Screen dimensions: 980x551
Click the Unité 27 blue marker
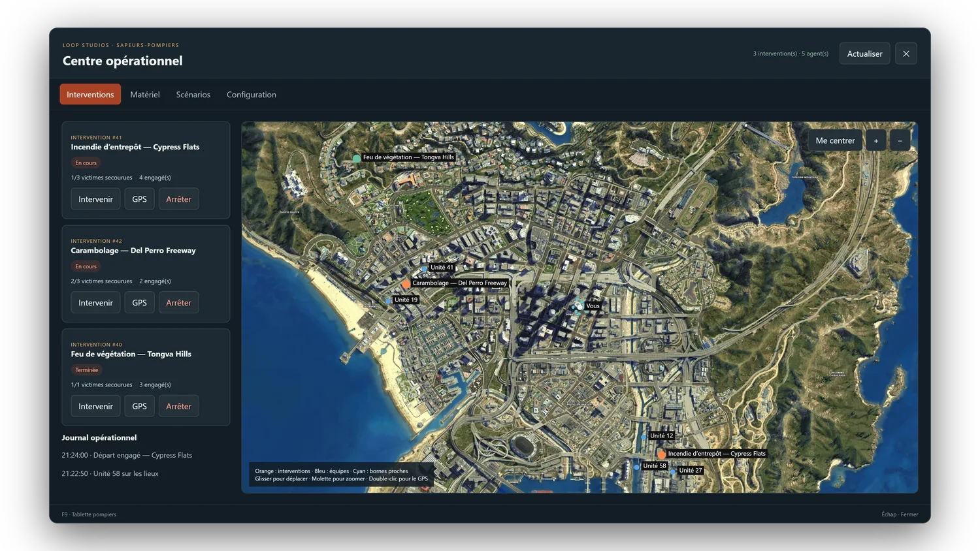coord(673,471)
